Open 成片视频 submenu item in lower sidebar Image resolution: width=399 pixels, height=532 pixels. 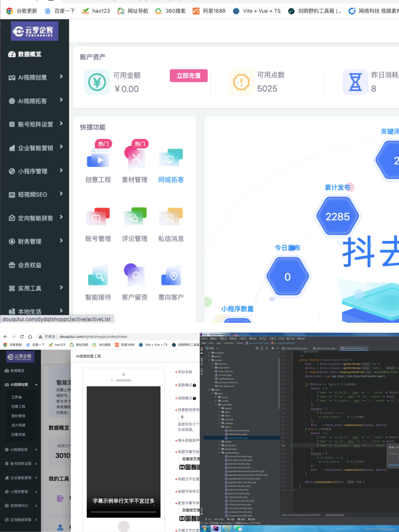(x=18, y=425)
